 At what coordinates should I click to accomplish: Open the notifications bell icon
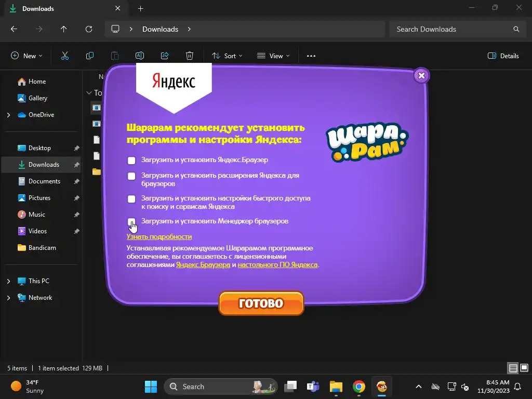[x=518, y=387]
